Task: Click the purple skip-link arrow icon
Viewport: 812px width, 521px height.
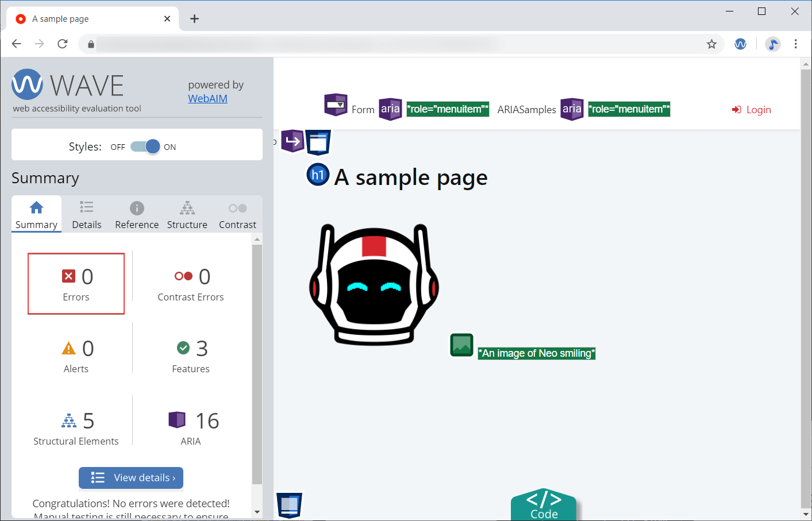Action: click(x=293, y=141)
